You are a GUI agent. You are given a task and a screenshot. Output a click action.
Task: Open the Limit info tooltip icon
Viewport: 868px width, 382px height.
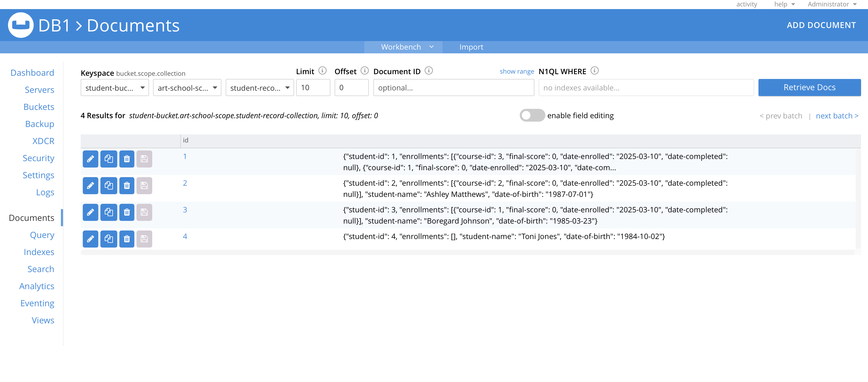[x=322, y=71]
